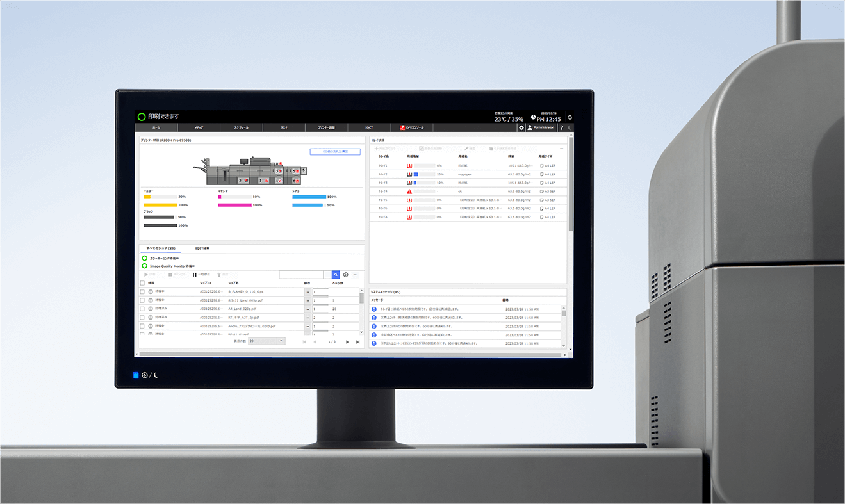Jump to last page of job list
The width and height of the screenshot is (845, 504).
pyautogui.click(x=357, y=342)
